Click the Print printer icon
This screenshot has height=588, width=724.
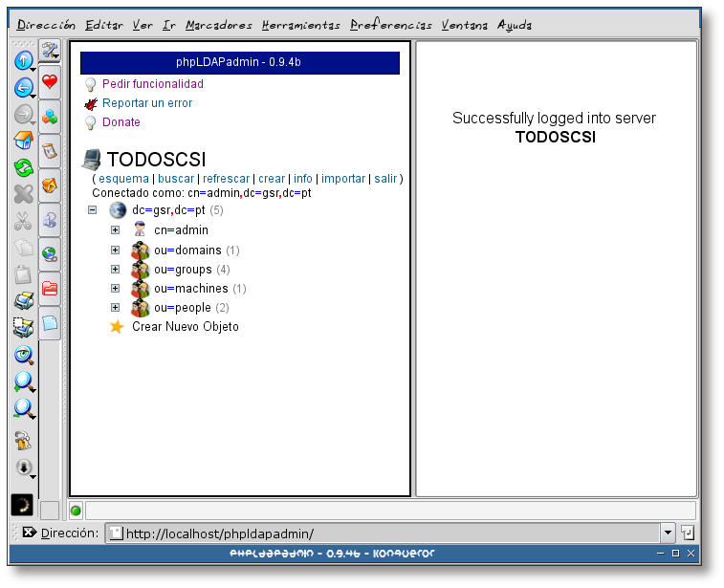point(24,301)
